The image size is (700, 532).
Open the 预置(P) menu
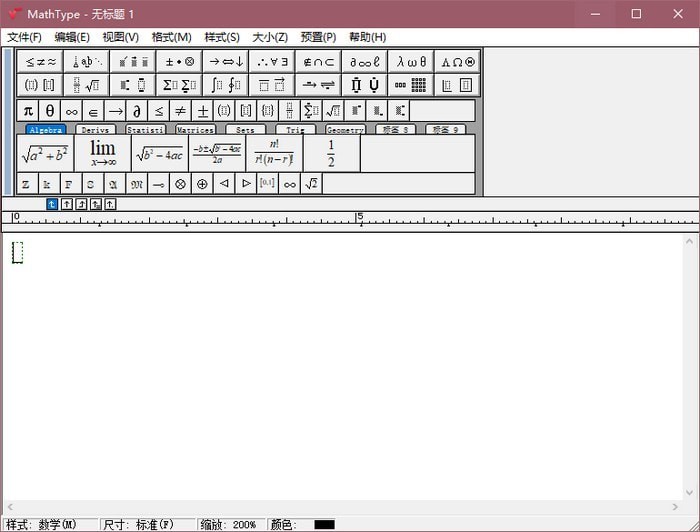[x=318, y=37]
